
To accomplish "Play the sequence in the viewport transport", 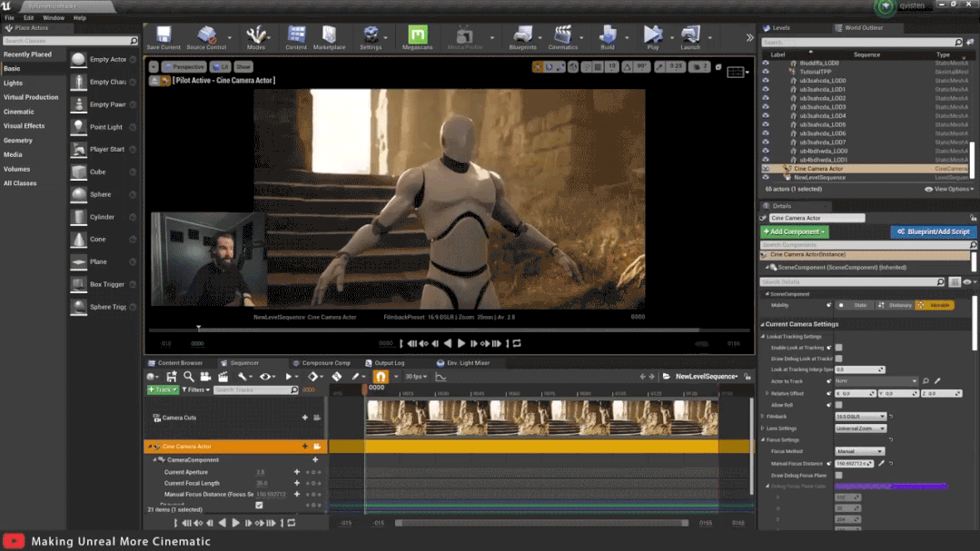I will click(461, 344).
